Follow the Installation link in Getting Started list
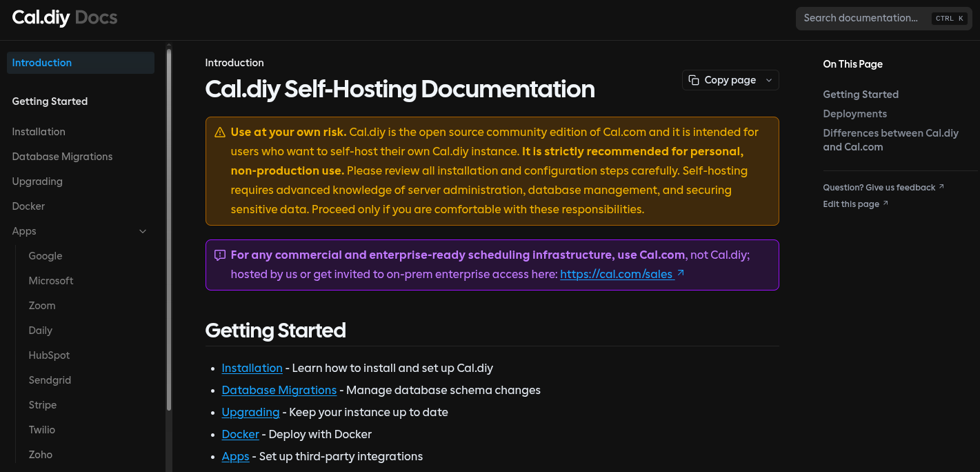980x472 pixels. click(252, 368)
